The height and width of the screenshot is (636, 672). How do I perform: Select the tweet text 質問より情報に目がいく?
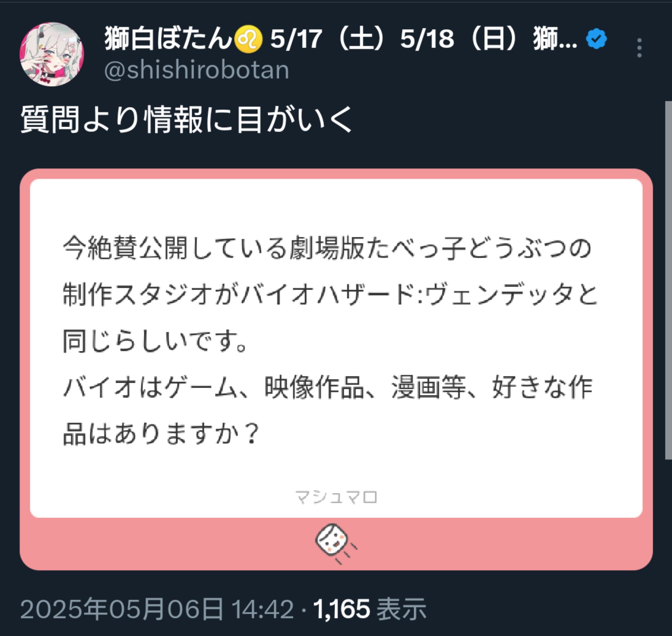(x=186, y=119)
